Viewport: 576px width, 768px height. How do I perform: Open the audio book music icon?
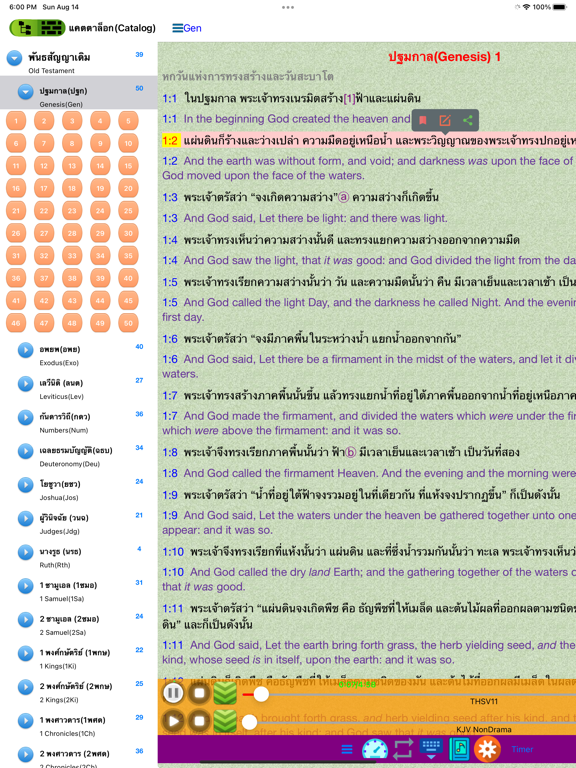tap(459, 749)
